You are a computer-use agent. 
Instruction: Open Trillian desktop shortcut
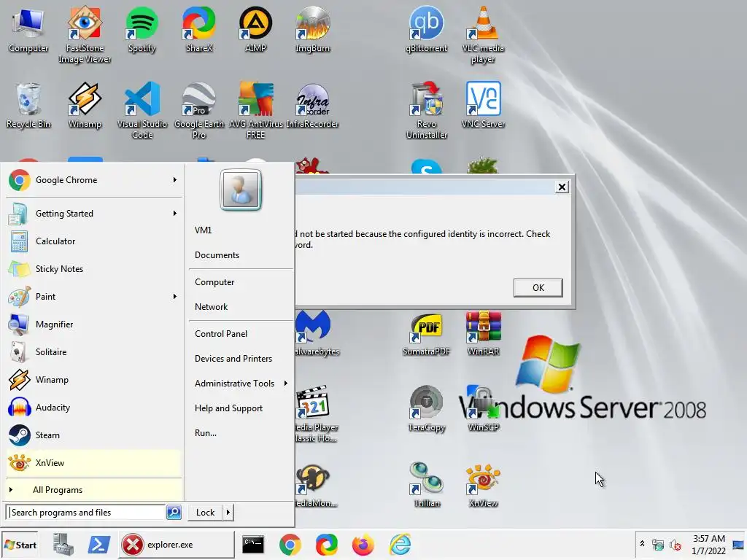[x=426, y=485]
